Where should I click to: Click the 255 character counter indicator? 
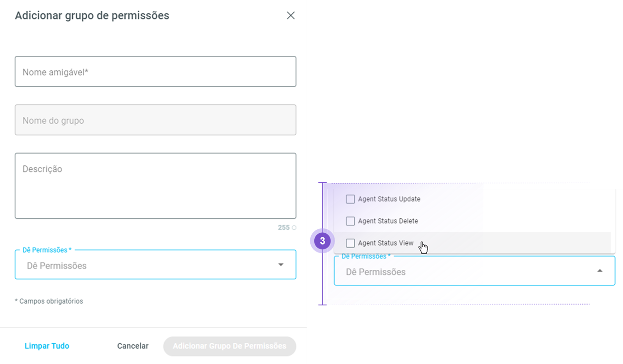[x=283, y=228]
